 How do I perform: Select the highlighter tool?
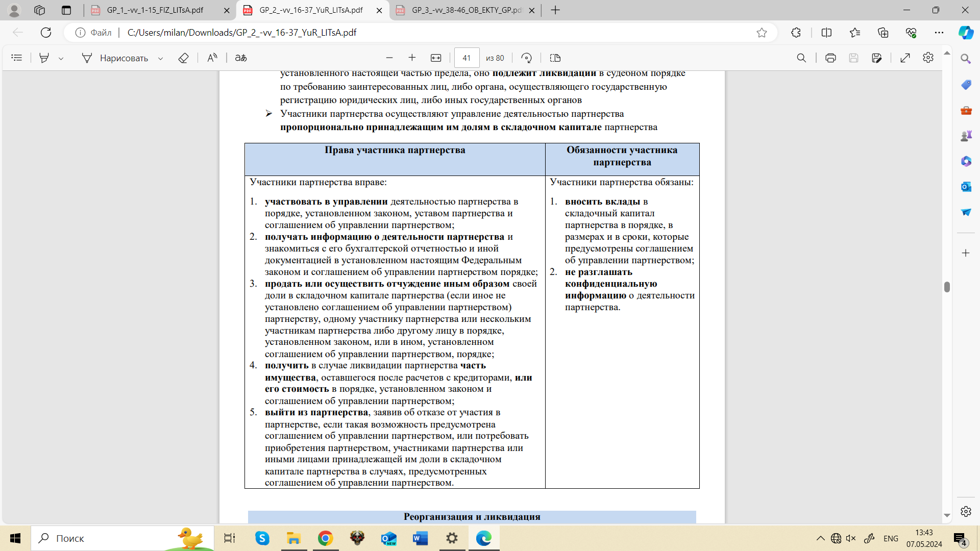44,58
